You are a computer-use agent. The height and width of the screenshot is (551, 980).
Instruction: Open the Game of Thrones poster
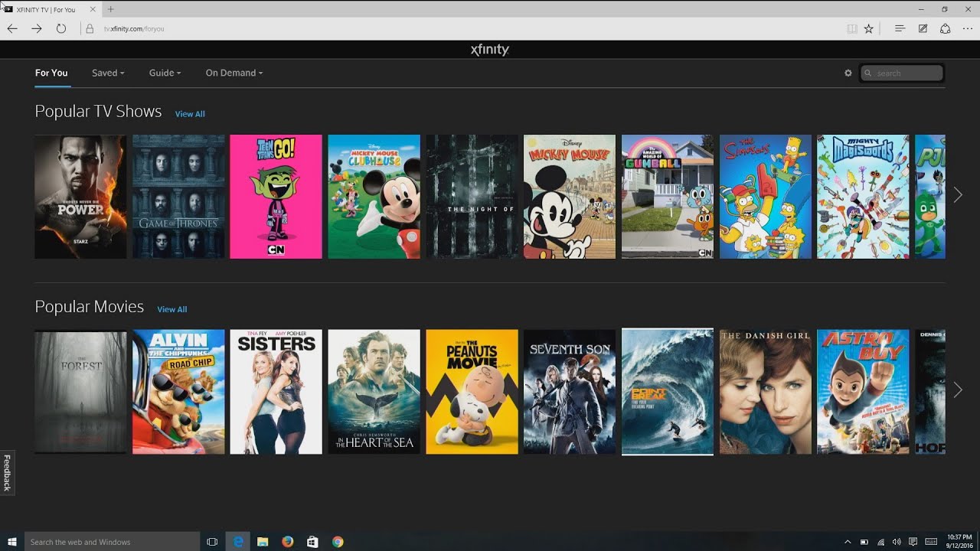pos(178,197)
